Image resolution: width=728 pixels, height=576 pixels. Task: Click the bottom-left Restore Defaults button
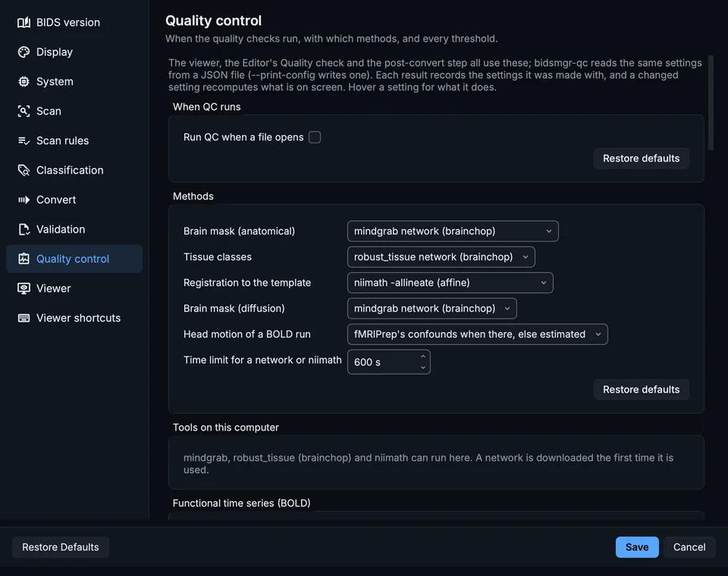pyautogui.click(x=61, y=547)
